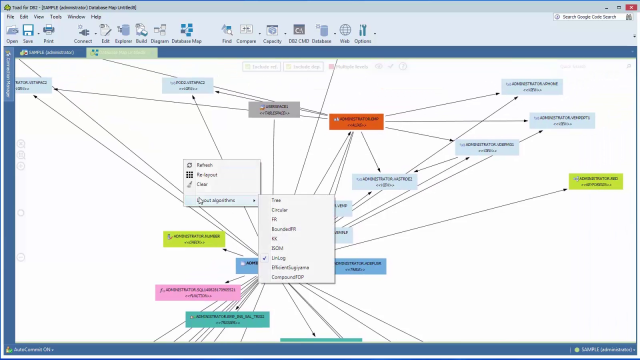The height and width of the screenshot is (360, 640).
Task: Open the Capacity button dropdown arrow
Action: click(285, 33)
